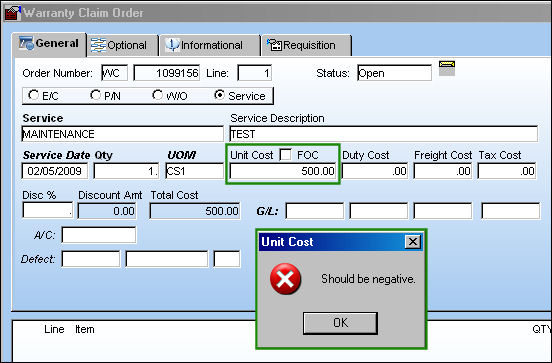This screenshot has height=363, width=552.
Task: Click the Duty Cost field
Action: click(x=375, y=171)
